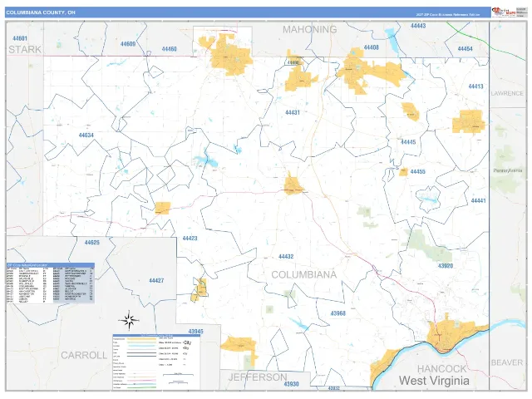
Task: Select ZIP code label 44454
Action: point(465,49)
